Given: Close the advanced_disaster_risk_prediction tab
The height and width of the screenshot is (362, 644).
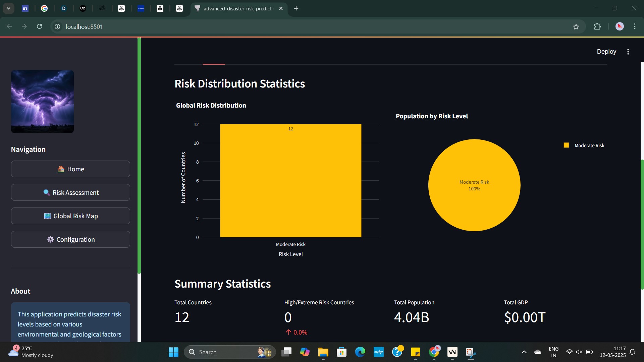Looking at the screenshot, I should pyautogui.click(x=281, y=8).
